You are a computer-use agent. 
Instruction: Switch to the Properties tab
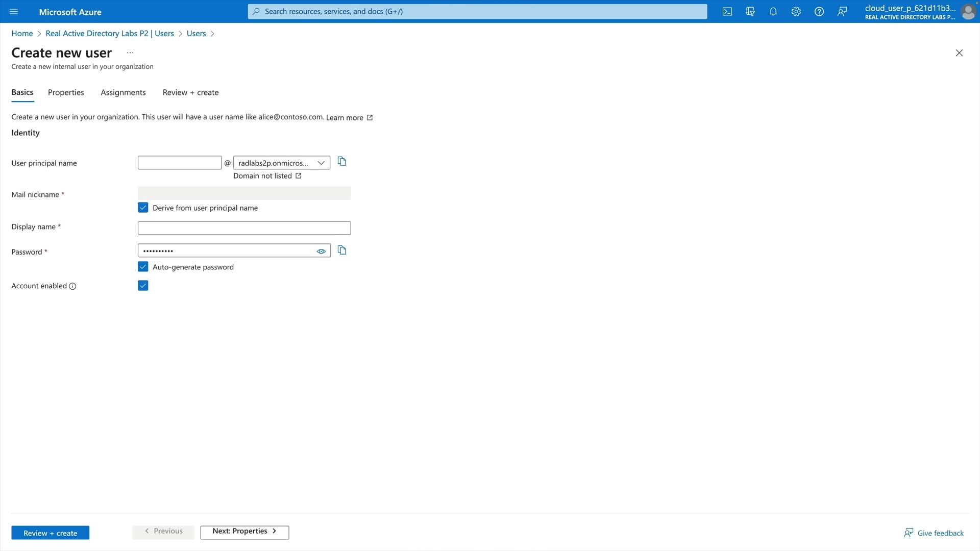[66, 92]
